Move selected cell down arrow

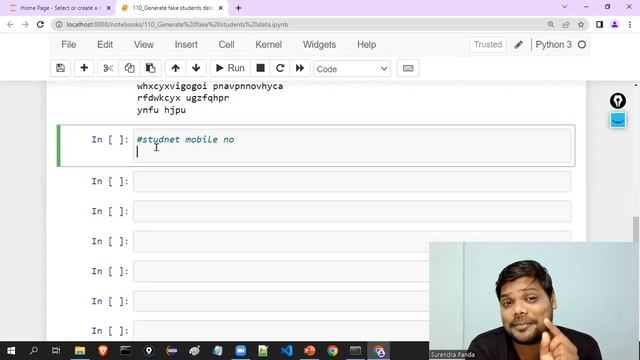coord(196,68)
